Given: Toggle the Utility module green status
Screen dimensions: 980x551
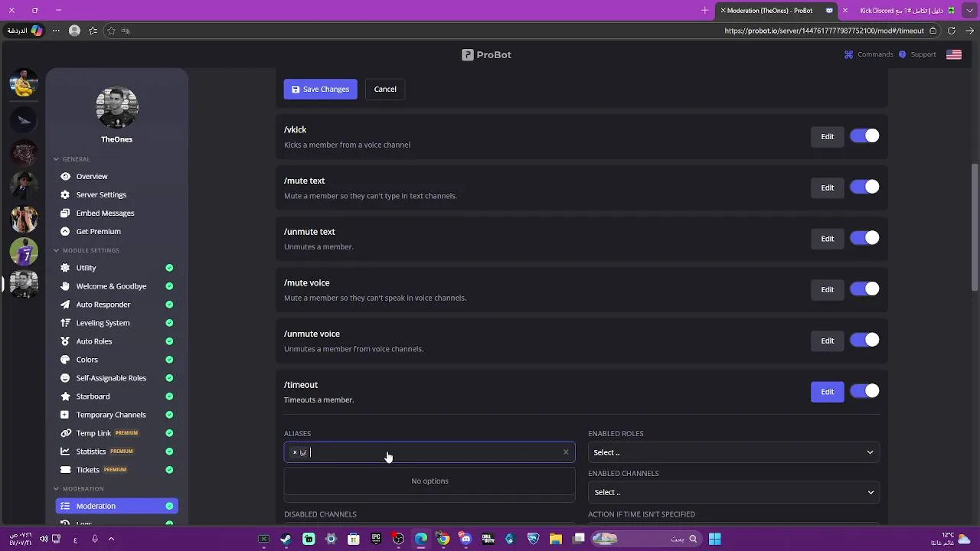Looking at the screenshot, I should click(x=169, y=268).
